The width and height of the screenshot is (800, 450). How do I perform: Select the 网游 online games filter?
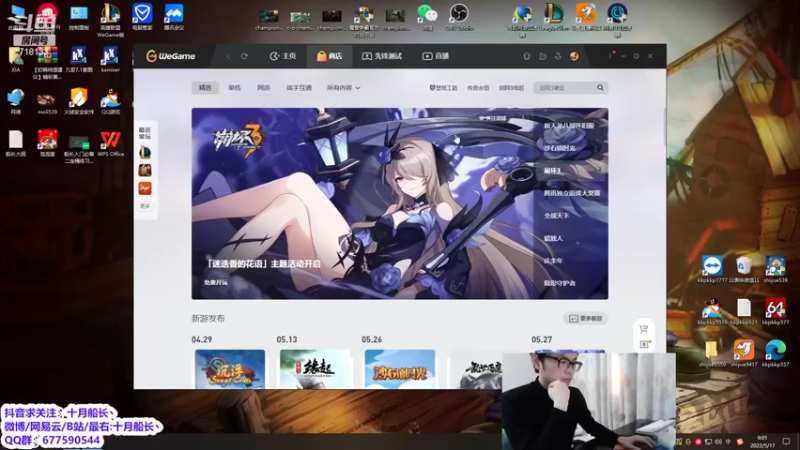tap(263, 88)
